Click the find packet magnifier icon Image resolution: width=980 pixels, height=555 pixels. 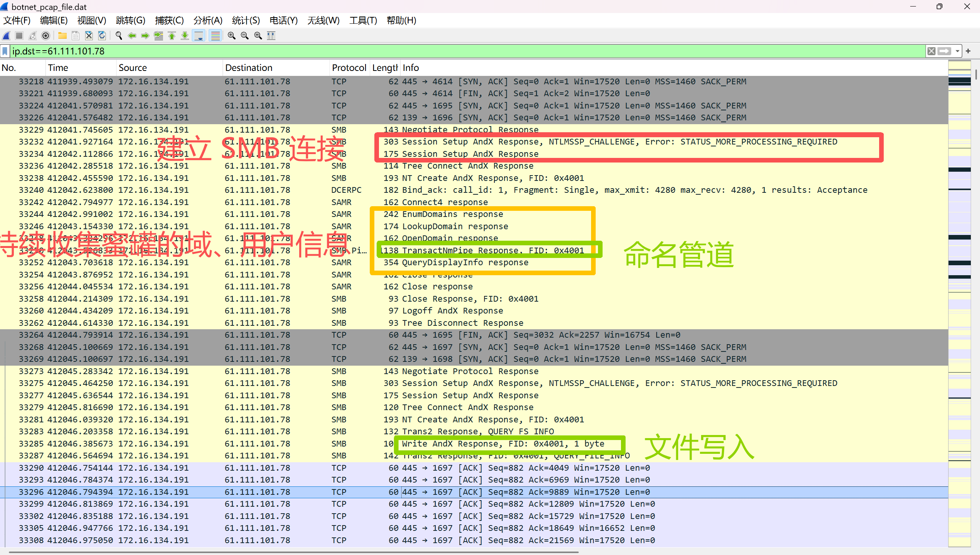119,36
